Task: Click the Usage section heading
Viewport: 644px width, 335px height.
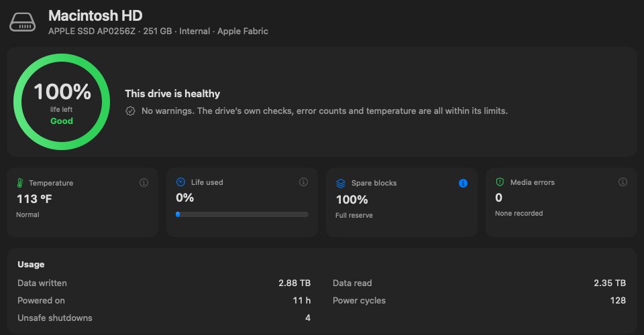Action: click(x=31, y=265)
